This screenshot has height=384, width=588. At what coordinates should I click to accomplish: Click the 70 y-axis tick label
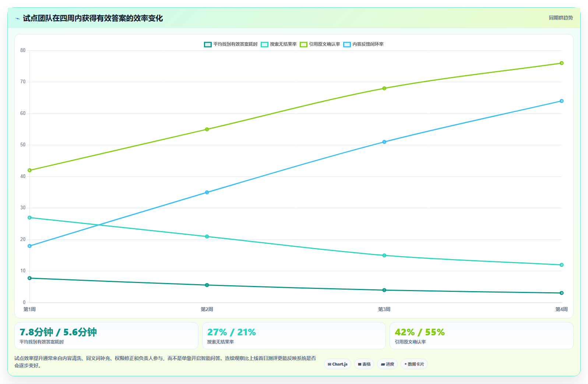(x=23, y=82)
